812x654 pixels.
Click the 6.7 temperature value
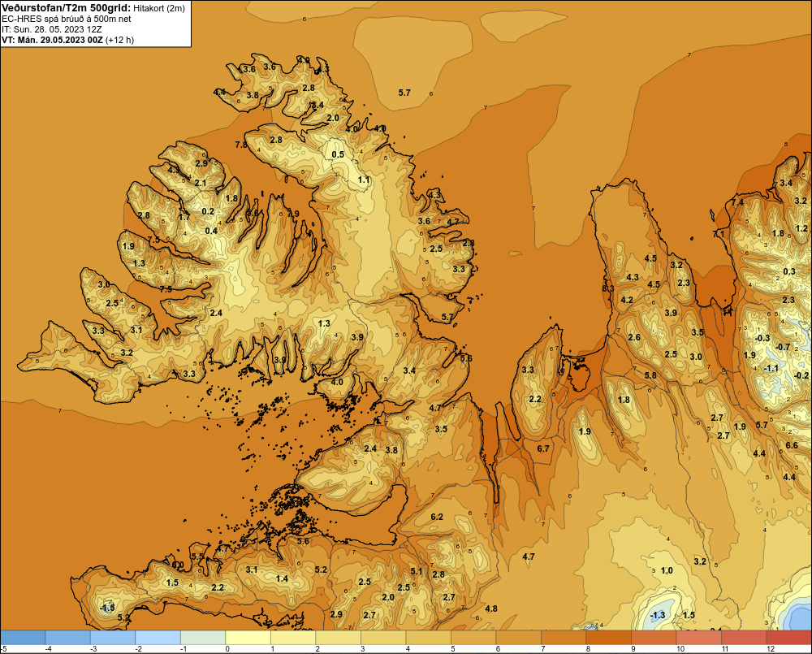click(542, 448)
